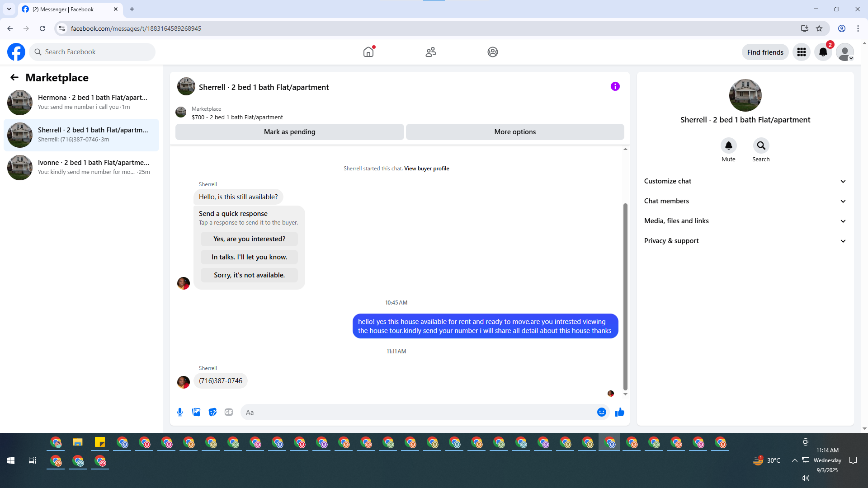This screenshot has height=488, width=868.
Task: Open the Hermona conversation
Action: pyautogui.click(x=81, y=102)
